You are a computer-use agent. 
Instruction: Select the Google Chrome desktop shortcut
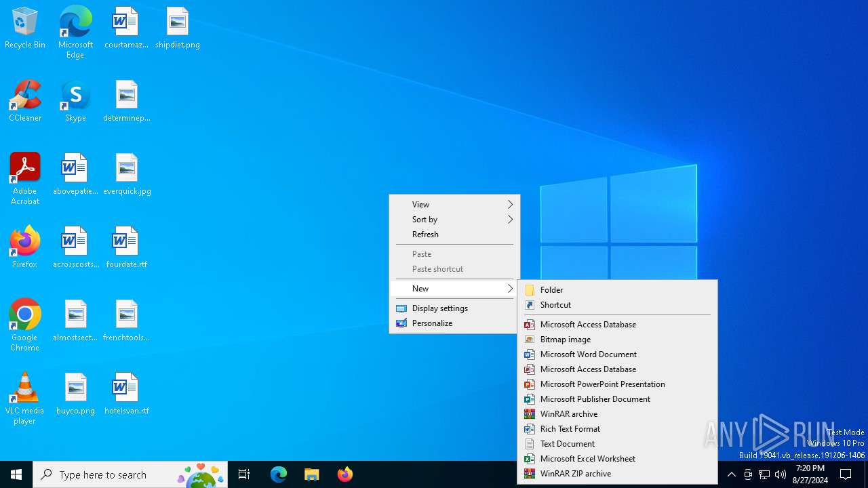coord(25,325)
